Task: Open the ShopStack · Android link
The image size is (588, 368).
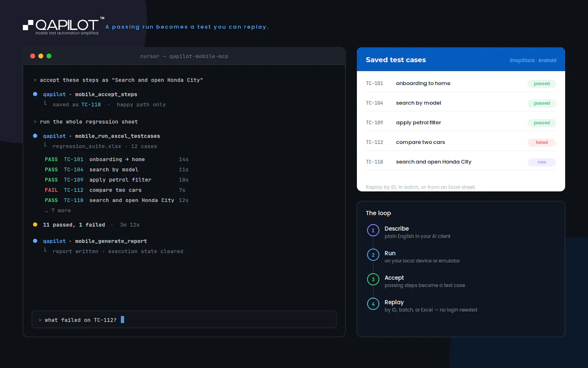Action: point(533,60)
